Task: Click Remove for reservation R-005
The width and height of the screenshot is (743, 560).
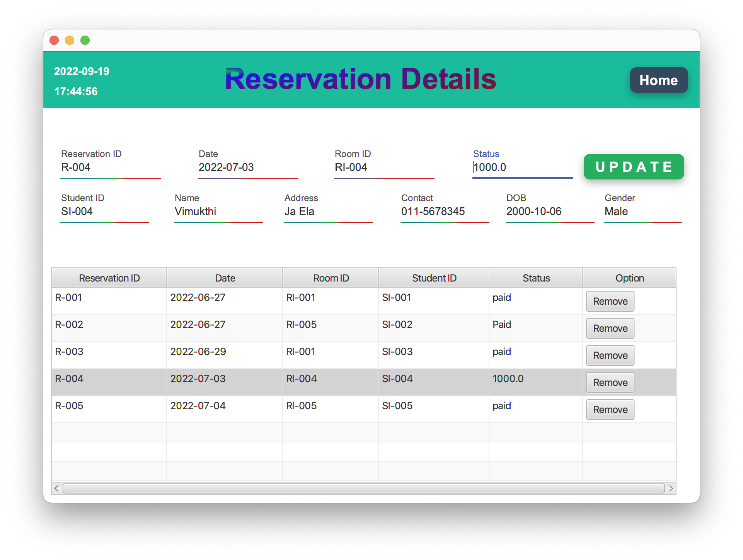Action: coord(610,410)
